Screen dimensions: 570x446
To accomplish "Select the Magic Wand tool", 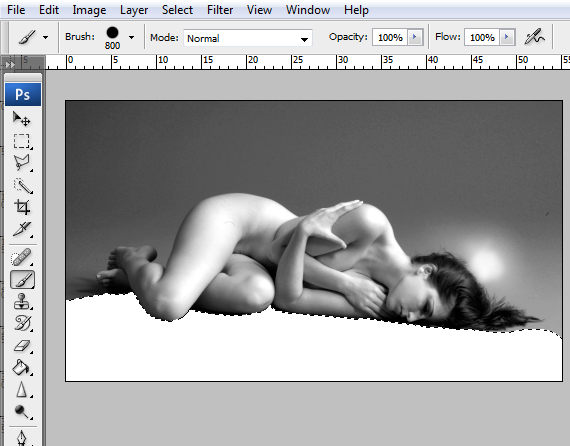I will 22,185.
